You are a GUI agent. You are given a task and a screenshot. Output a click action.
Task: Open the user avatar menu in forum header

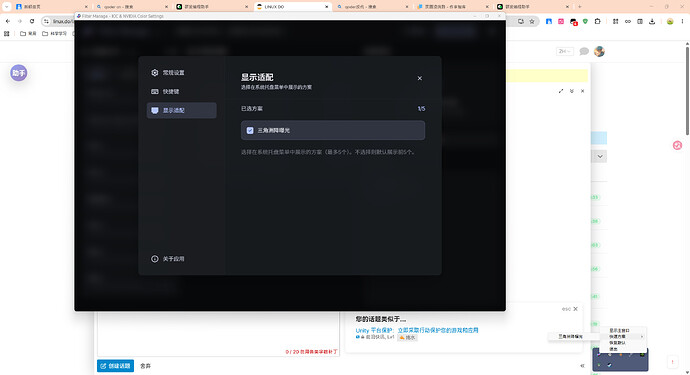599,51
